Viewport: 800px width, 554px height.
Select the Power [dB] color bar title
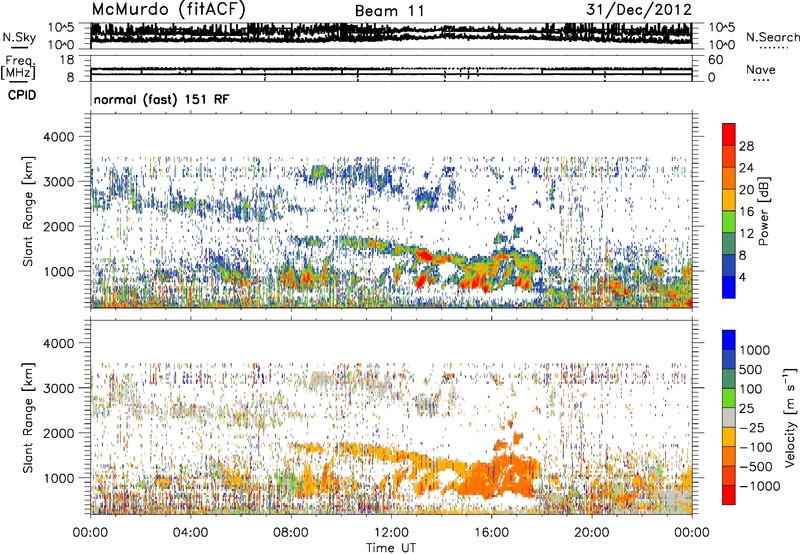(764, 211)
